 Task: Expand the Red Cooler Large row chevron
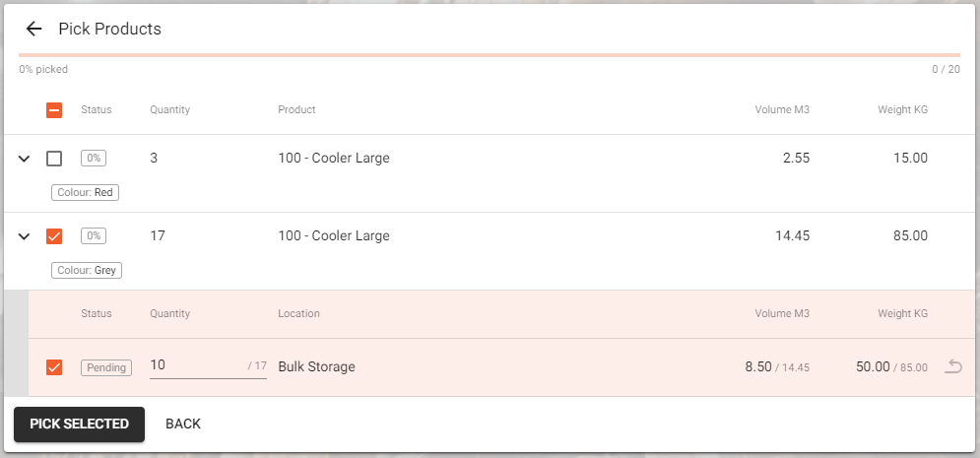24,159
